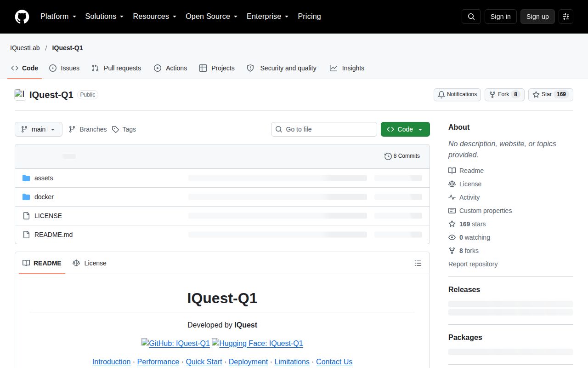
Task: Open Readme link in About sidebar
Action: tap(466, 171)
